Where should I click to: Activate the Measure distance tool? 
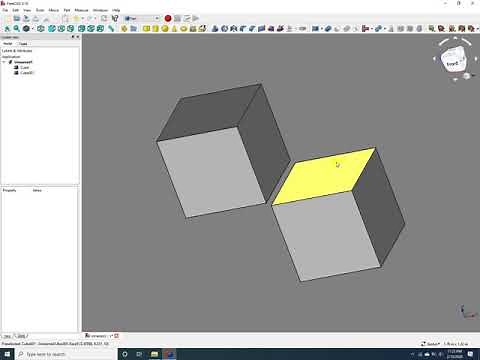(x=111, y=29)
